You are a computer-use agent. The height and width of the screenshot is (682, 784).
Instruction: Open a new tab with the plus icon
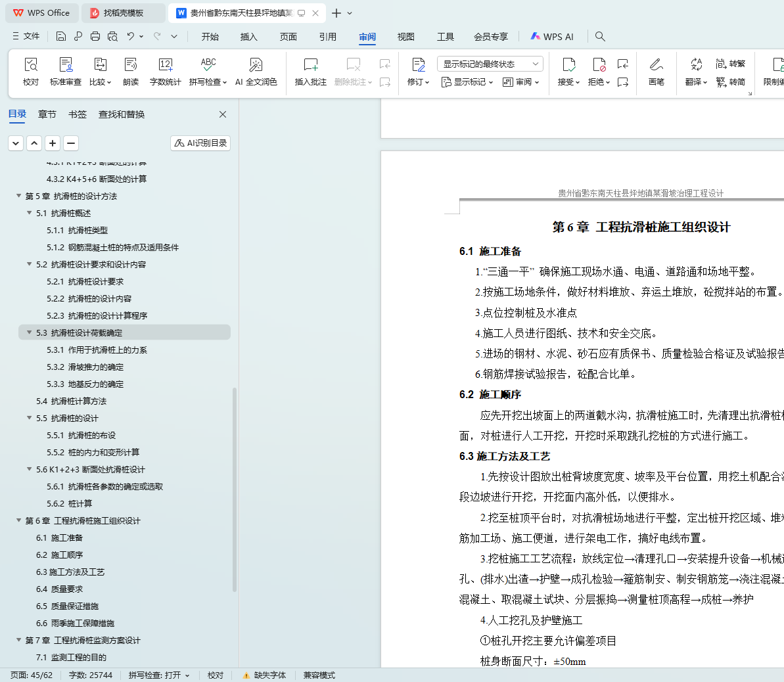(336, 13)
